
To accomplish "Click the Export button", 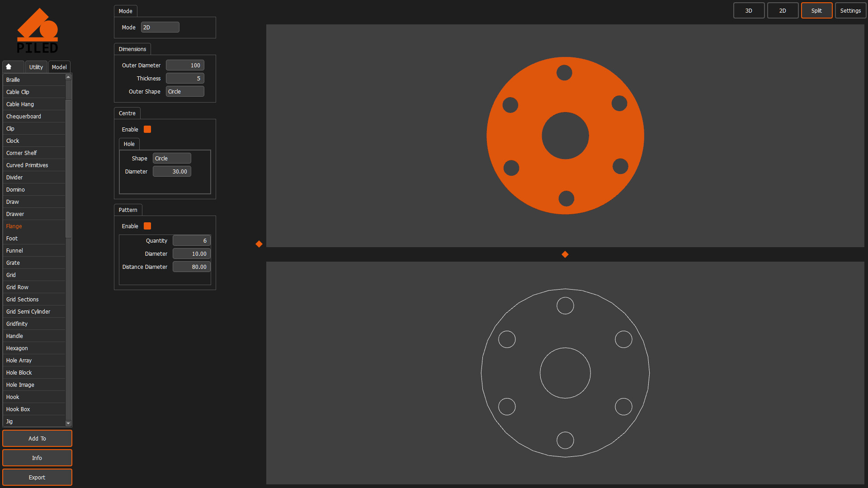I will [x=37, y=477].
